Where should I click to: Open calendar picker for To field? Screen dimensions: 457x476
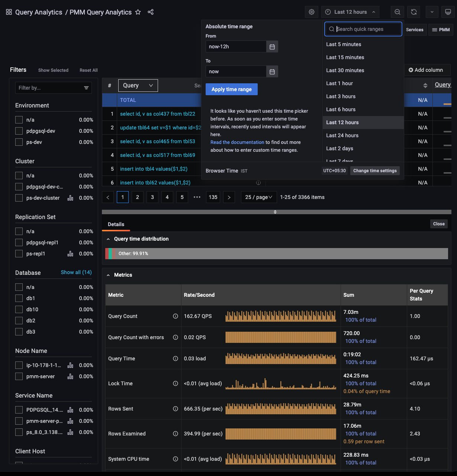272,72
